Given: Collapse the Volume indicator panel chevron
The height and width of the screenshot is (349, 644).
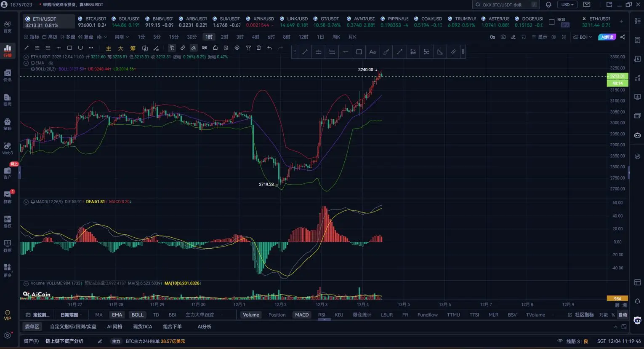Looking at the screenshot, I should click(x=26, y=283).
